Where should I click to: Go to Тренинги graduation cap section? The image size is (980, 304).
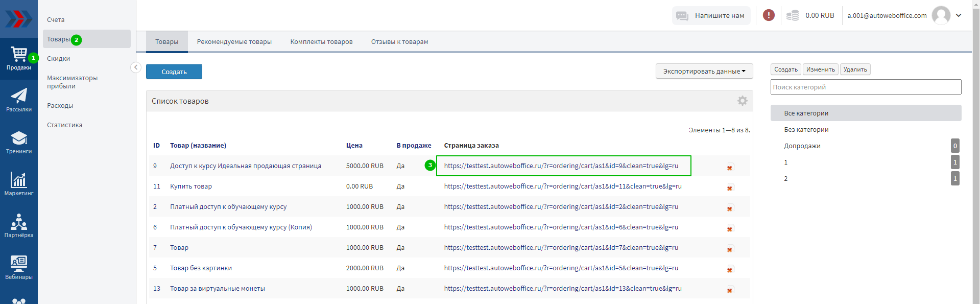(19, 142)
